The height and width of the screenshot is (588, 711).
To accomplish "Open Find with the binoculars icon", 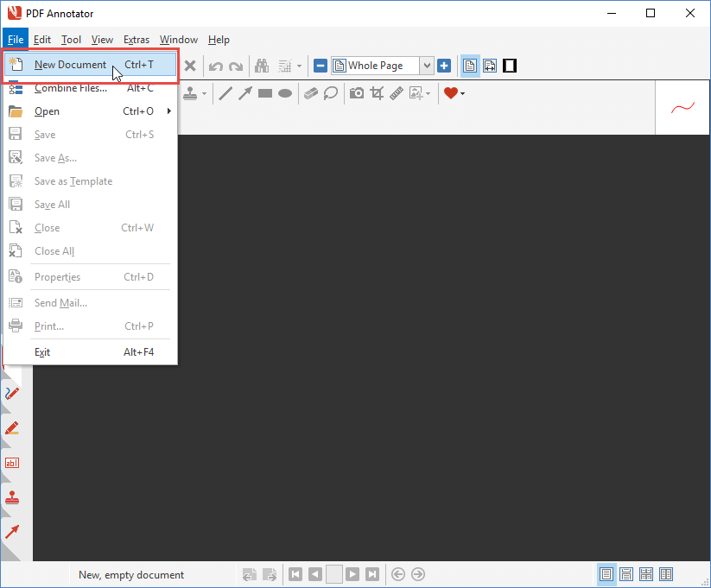I will point(262,66).
